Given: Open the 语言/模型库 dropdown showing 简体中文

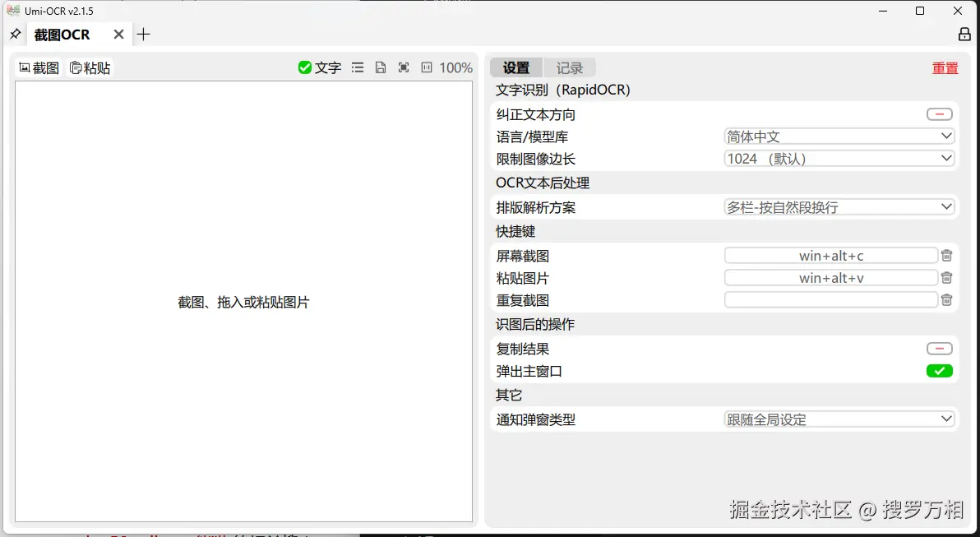Looking at the screenshot, I should click(x=839, y=137).
